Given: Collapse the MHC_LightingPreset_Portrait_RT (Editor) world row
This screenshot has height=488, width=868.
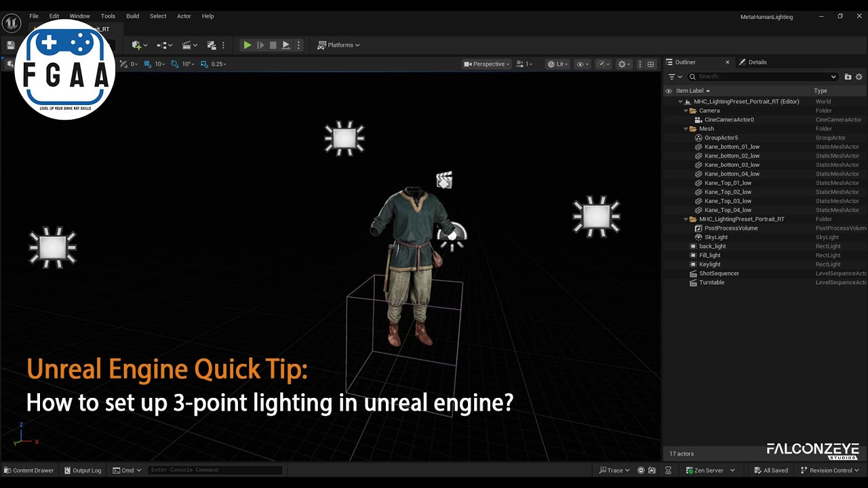Looking at the screenshot, I should pyautogui.click(x=680, y=102).
